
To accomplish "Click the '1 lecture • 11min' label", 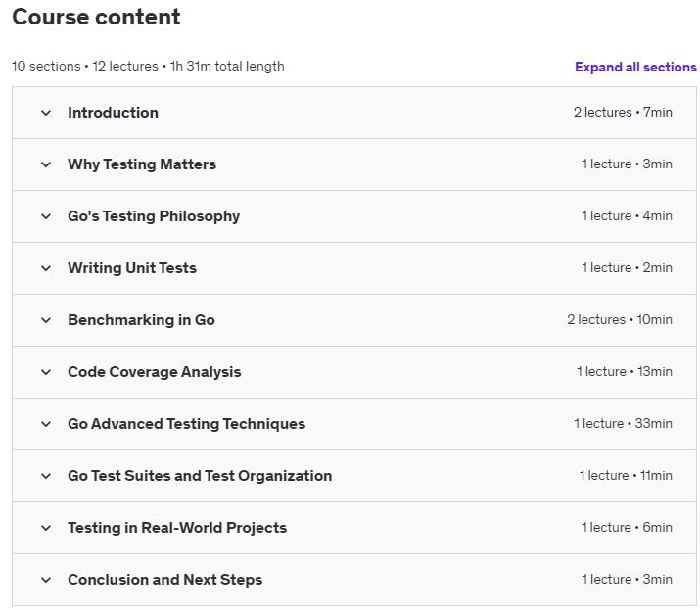I will click(626, 476).
